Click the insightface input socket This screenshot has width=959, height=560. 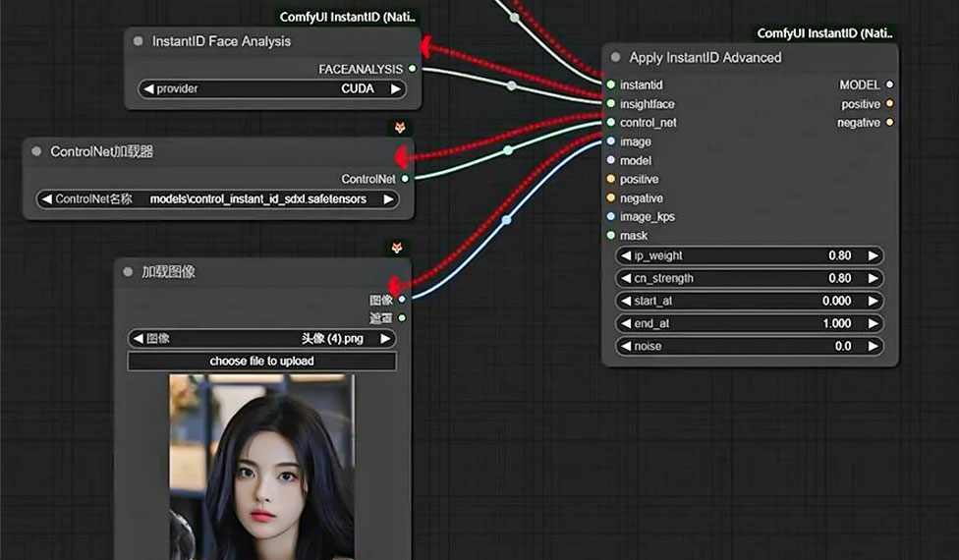tap(610, 103)
